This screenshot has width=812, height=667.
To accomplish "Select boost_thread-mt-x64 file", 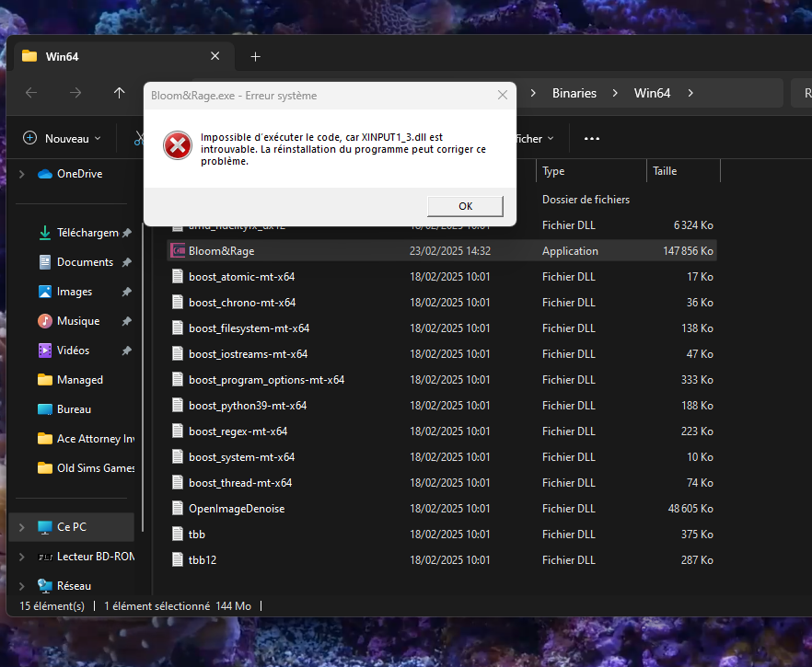I will click(x=240, y=483).
